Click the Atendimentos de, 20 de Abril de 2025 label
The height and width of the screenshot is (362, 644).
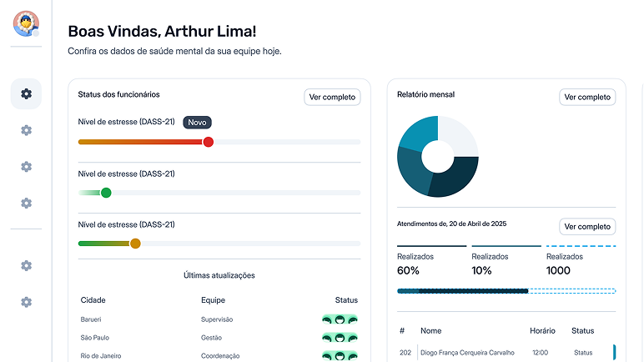[x=451, y=224]
